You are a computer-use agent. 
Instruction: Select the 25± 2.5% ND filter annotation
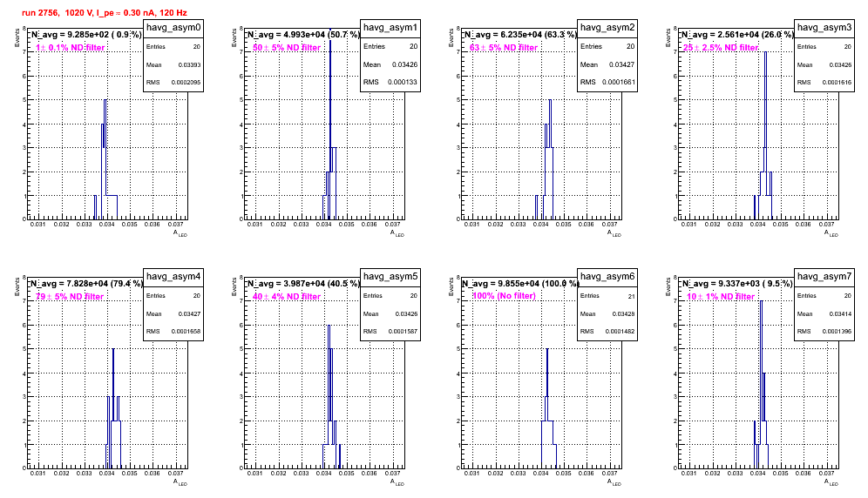coord(721,48)
